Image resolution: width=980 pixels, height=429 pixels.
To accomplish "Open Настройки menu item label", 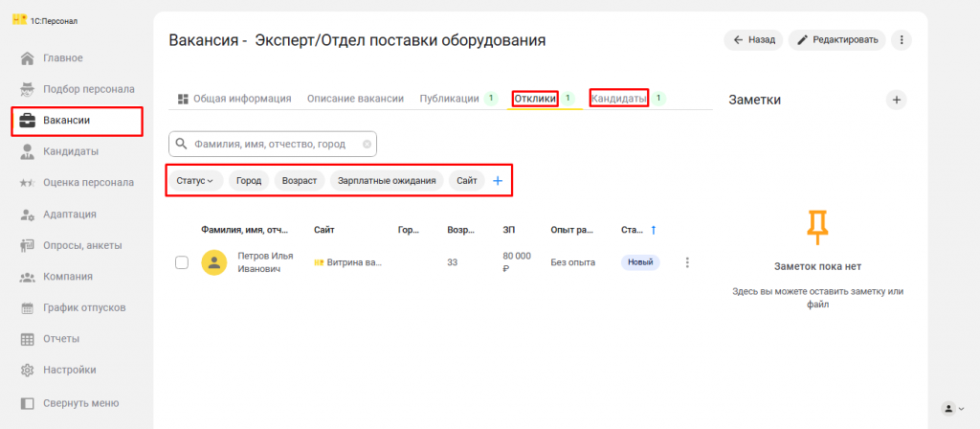I will pyautogui.click(x=69, y=371).
